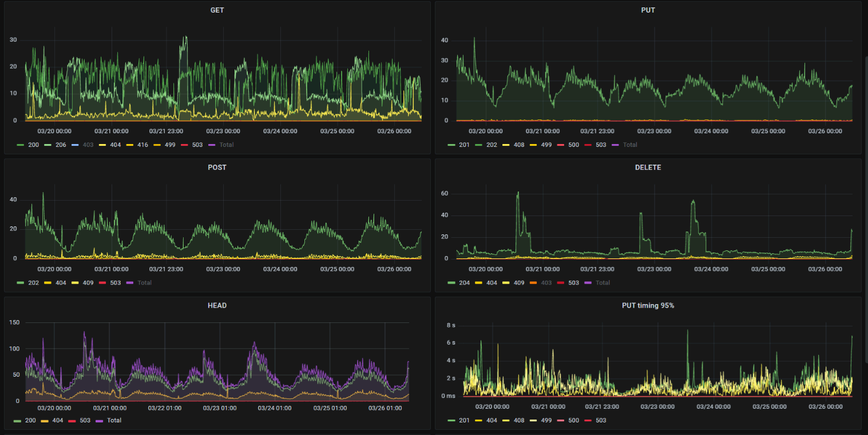Show the greyed 403 series in DELETE legend
868x435 pixels.
[546, 282]
